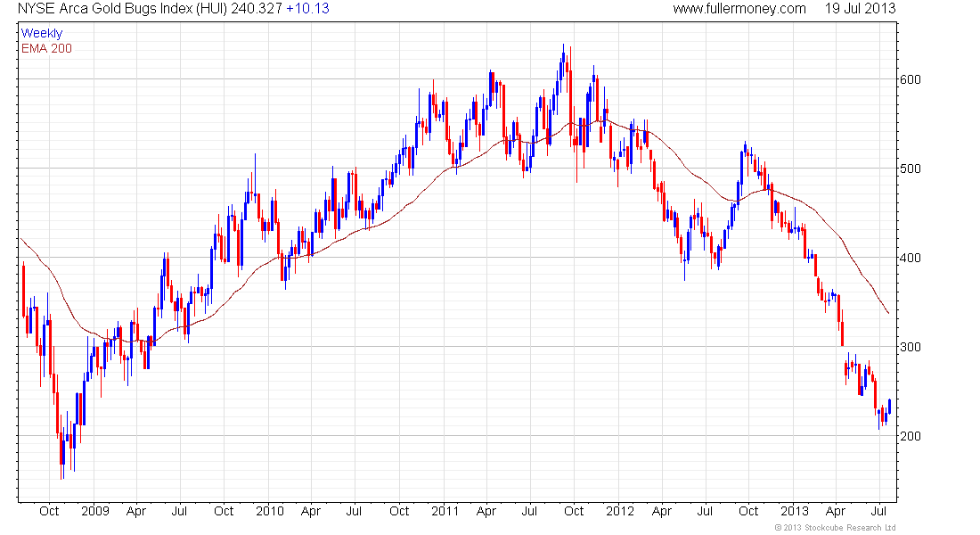Click the 400 price axis label
This screenshot has height=535, width=980.
(x=911, y=258)
